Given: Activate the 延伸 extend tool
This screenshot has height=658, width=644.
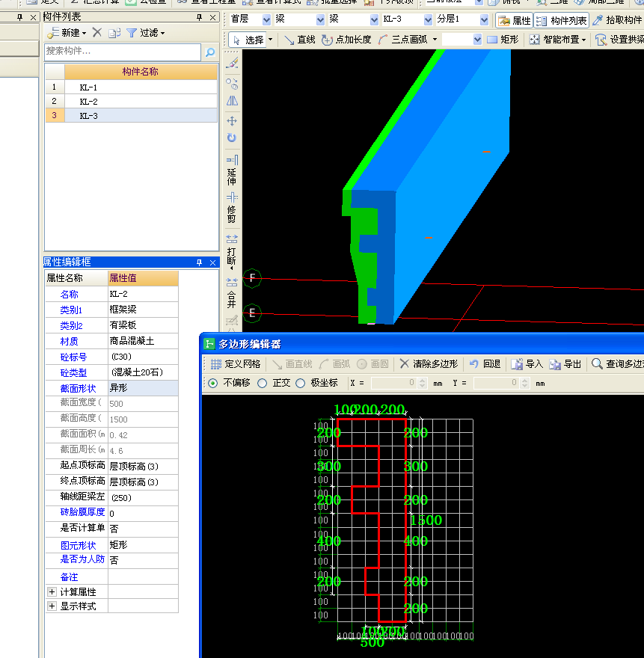Looking at the screenshot, I should click(232, 170).
